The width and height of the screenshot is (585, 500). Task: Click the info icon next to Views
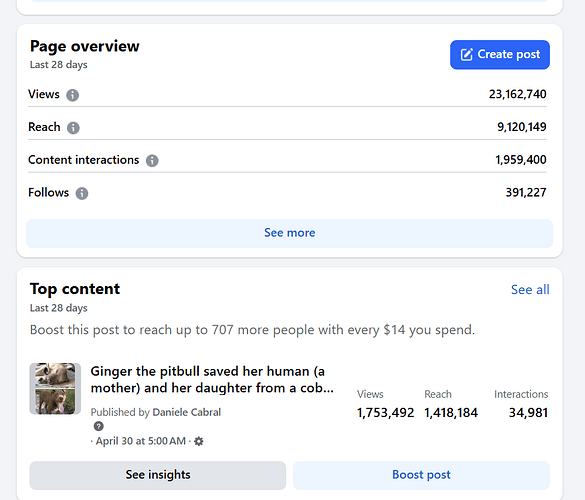[x=72, y=95]
